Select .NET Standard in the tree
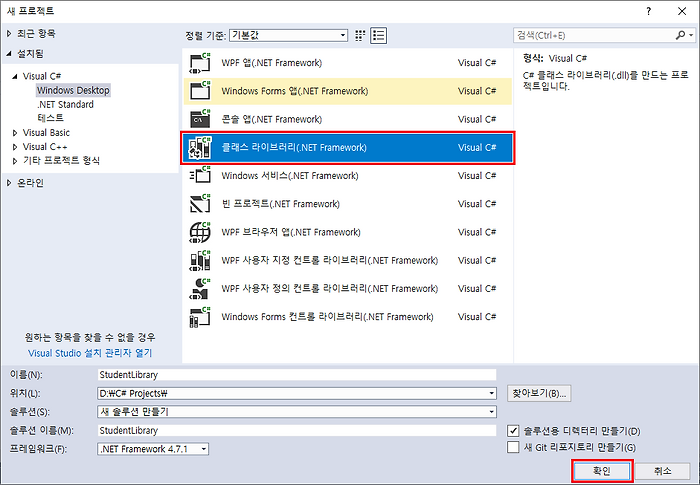 (65, 105)
